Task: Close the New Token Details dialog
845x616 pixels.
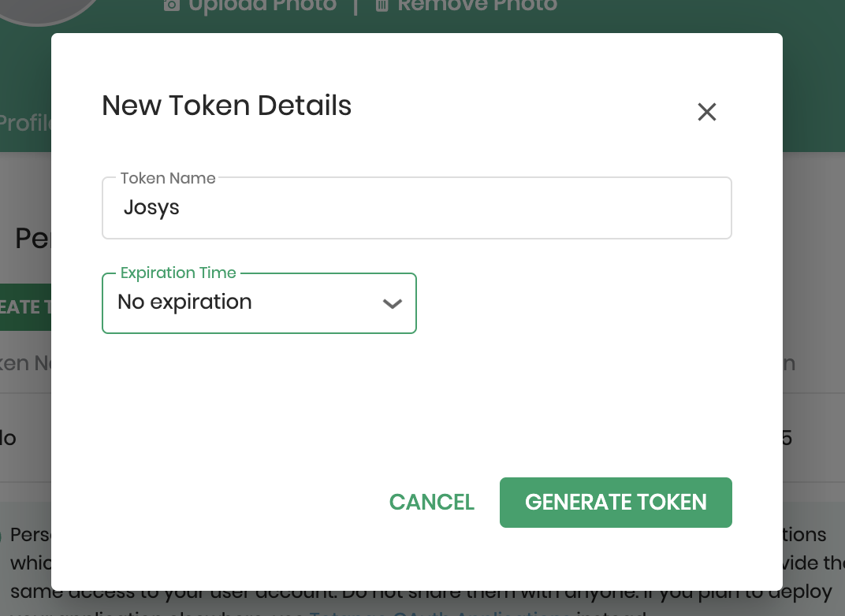Action: click(x=706, y=112)
